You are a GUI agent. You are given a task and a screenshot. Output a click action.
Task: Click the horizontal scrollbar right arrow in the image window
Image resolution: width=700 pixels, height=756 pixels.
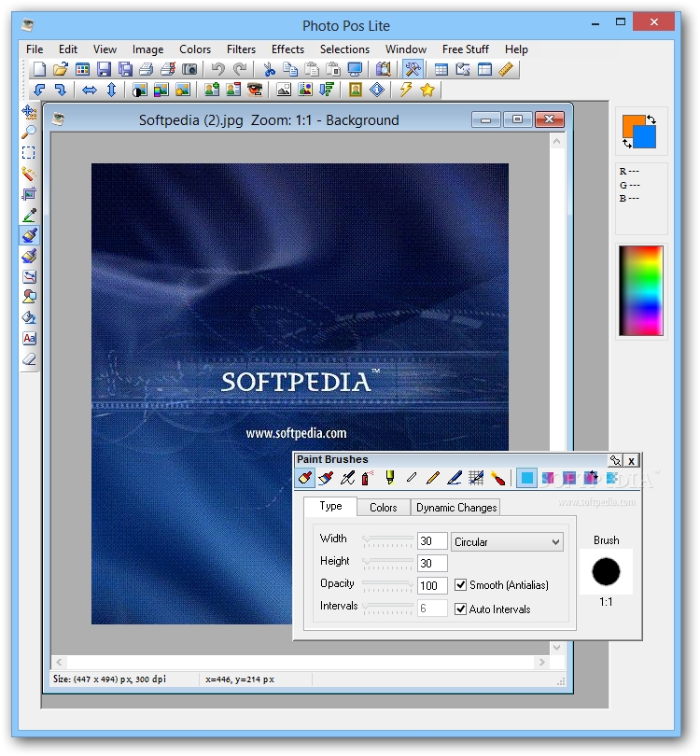542,662
